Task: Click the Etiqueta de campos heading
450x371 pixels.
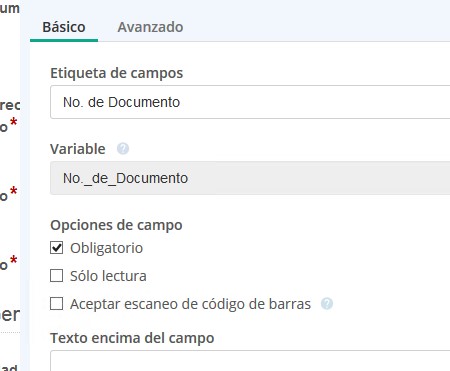Action: pyautogui.click(x=117, y=73)
